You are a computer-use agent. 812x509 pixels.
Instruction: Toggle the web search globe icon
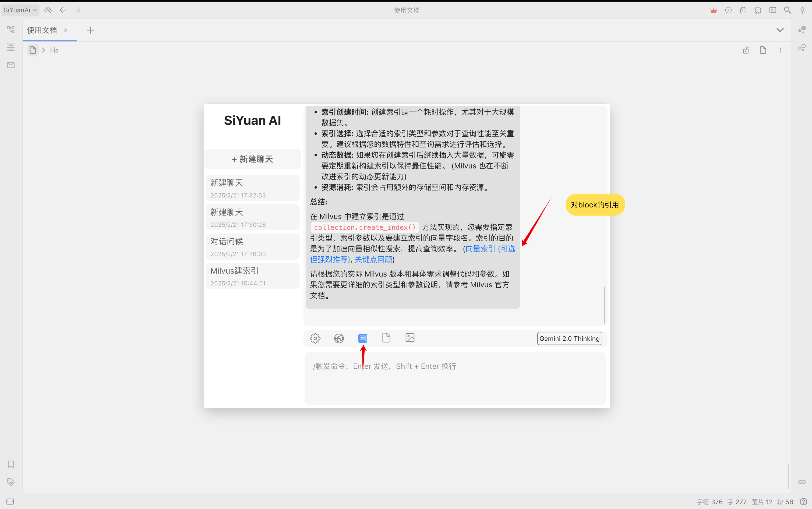[x=339, y=338]
